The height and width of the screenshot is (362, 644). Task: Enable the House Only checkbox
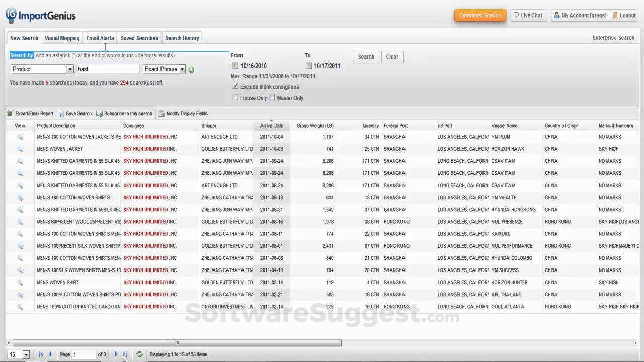click(x=235, y=97)
